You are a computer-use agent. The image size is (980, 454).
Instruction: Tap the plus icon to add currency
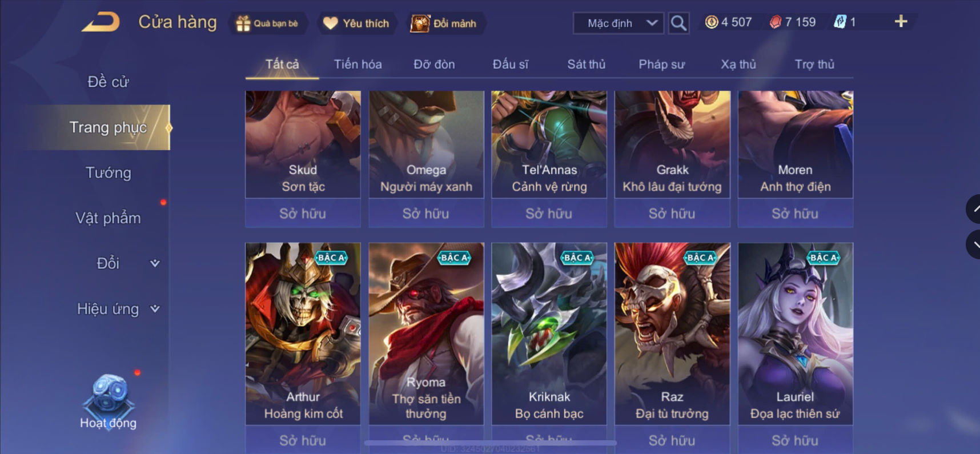coord(901,22)
